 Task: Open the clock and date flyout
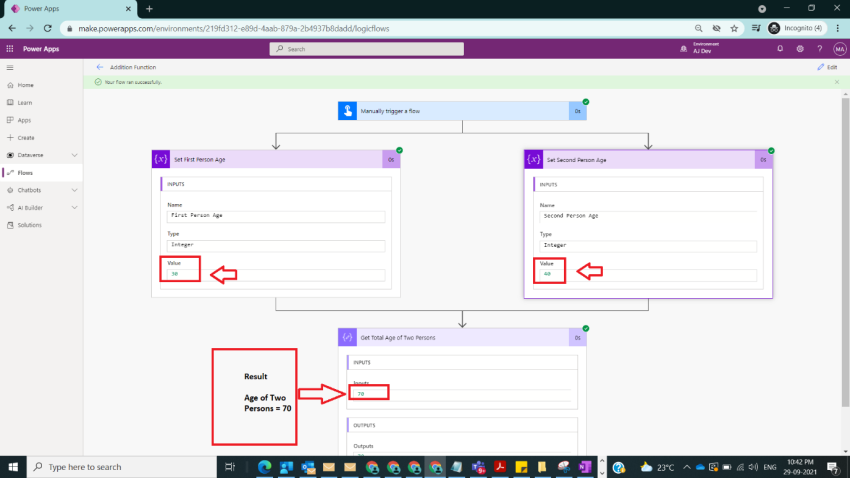[x=800, y=467]
